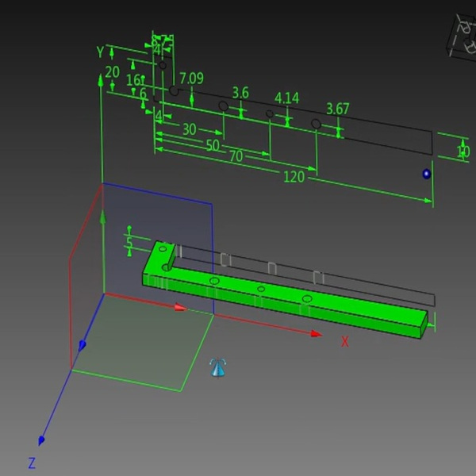Click the 3.6 hole dimension
The image size is (476, 476).
point(240,93)
